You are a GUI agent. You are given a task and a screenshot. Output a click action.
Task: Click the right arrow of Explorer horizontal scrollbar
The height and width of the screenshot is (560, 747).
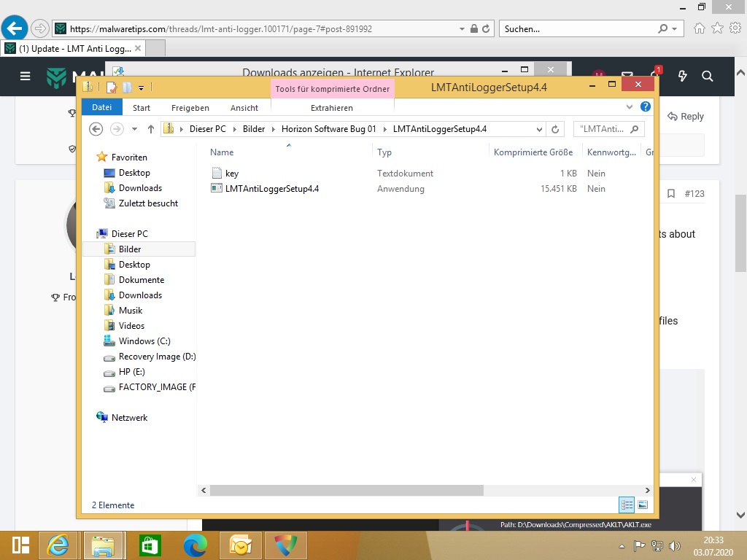point(648,490)
